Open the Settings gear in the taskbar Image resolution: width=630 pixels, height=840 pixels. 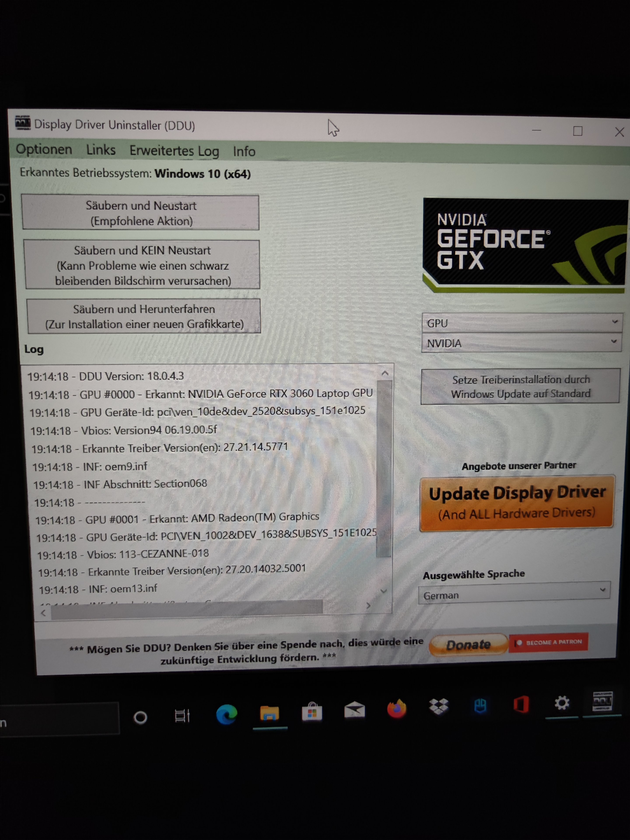562,703
